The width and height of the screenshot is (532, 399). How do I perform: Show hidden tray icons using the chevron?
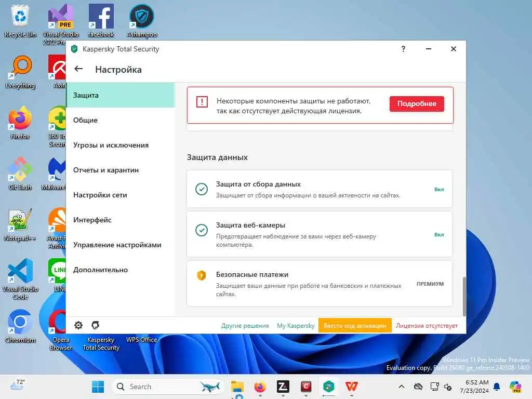tap(402, 387)
